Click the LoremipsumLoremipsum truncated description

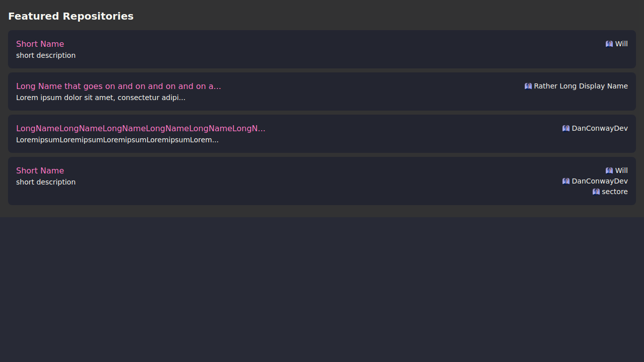(117, 140)
